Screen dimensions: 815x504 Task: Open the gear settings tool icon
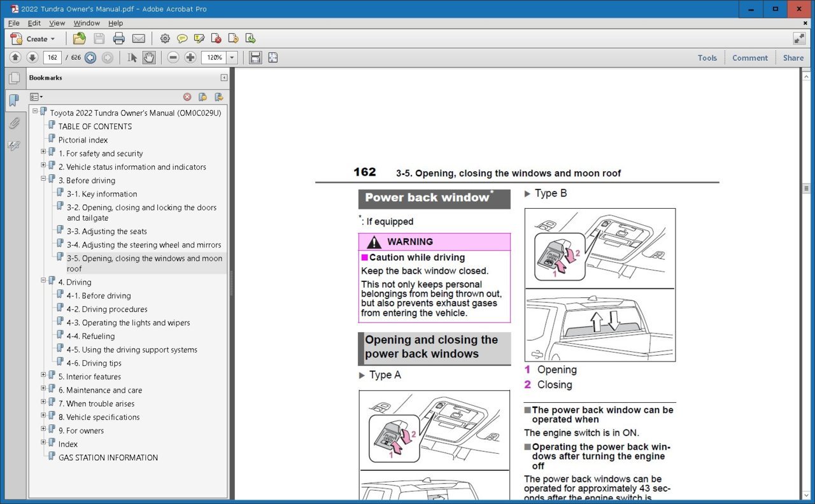click(x=165, y=39)
